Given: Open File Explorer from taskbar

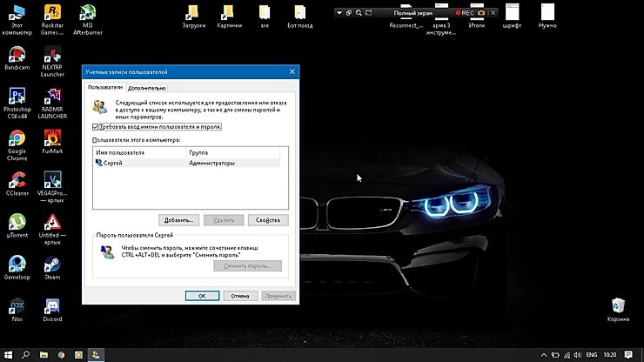Looking at the screenshot, I should point(44,355).
